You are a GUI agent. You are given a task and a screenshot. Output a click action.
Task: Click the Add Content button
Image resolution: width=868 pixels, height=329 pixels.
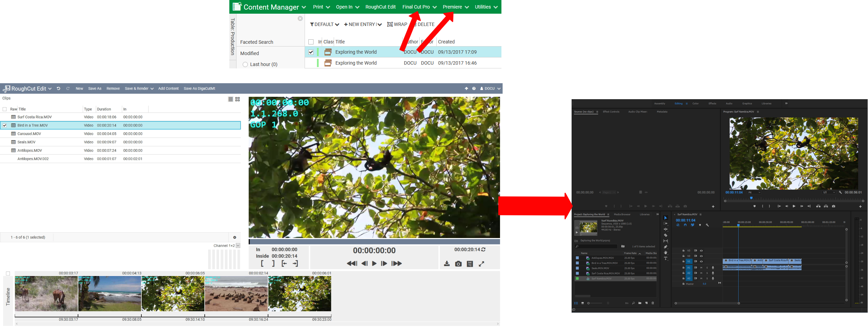168,89
